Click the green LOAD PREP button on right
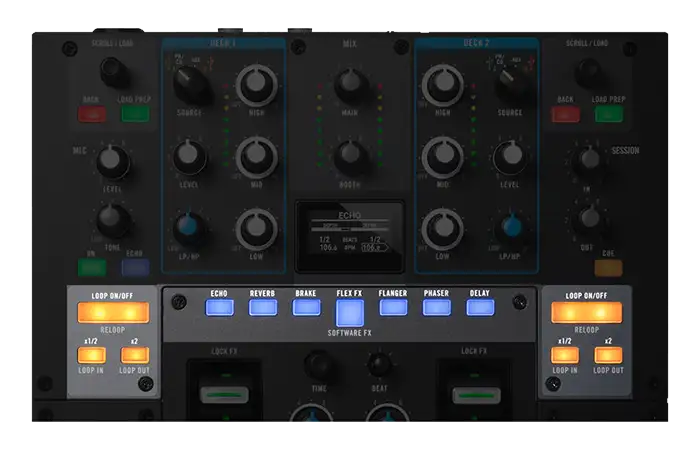 pos(609,114)
